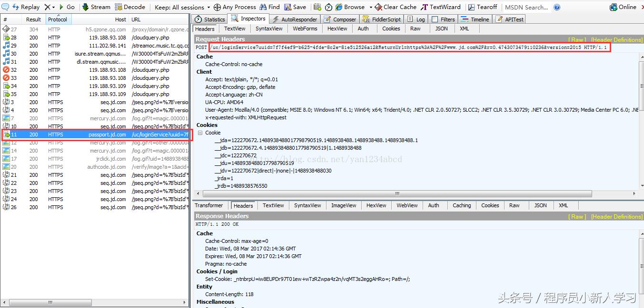Click the Tearoff icon
This screenshot has height=308, width=644.
pyautogui.click(x=483, y=7)
